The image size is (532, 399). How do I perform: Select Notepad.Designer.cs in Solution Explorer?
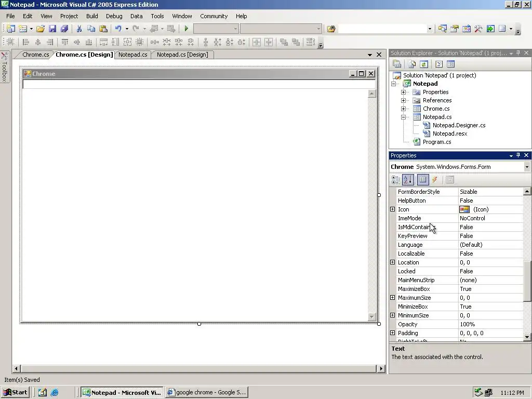[x=459, y=125]
